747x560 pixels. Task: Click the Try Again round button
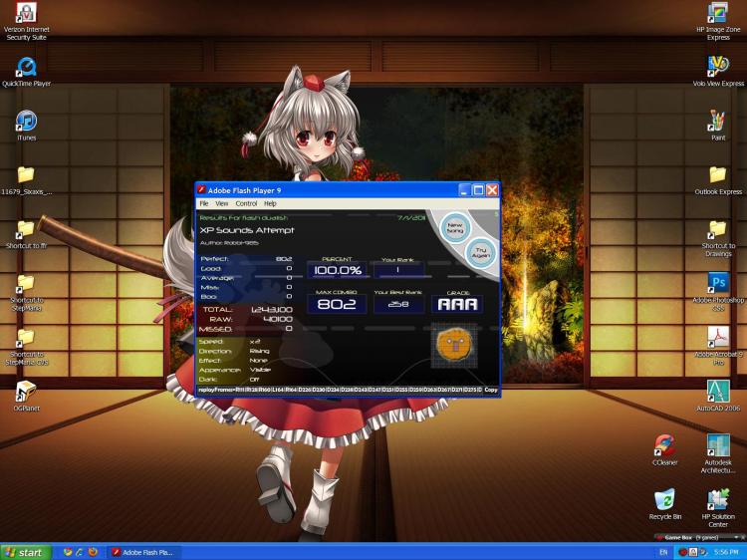coord(481,252)
